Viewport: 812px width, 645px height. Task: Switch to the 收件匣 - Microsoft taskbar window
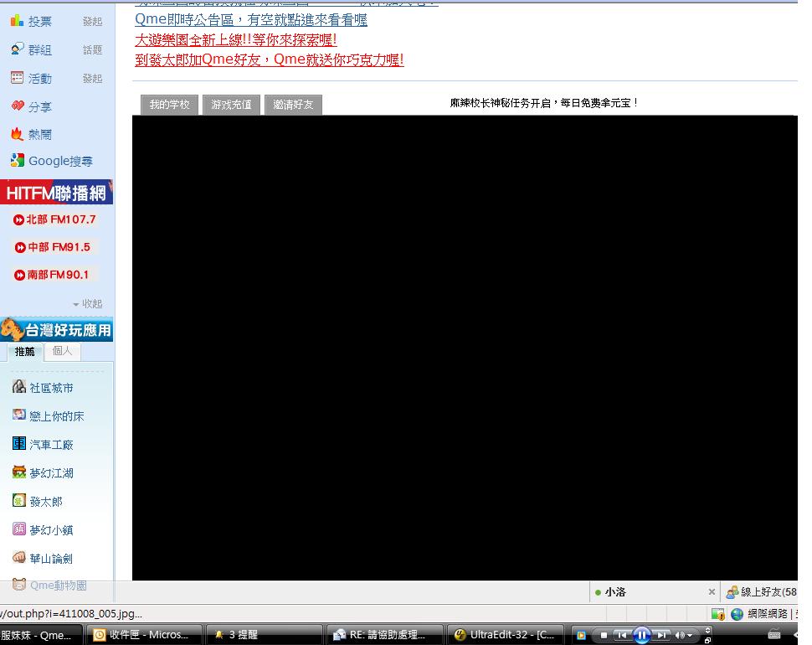(143, 635)
